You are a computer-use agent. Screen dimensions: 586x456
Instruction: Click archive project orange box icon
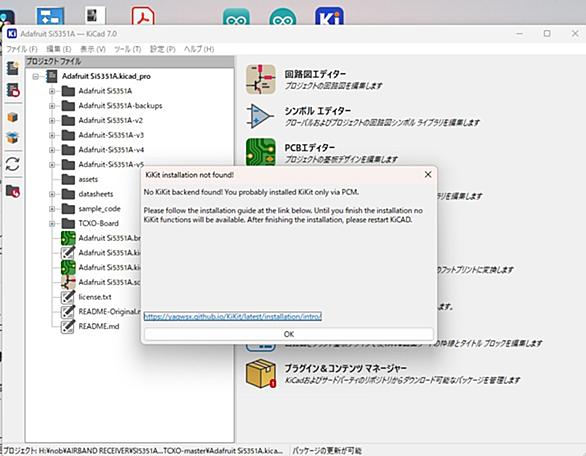coord(13,117)
